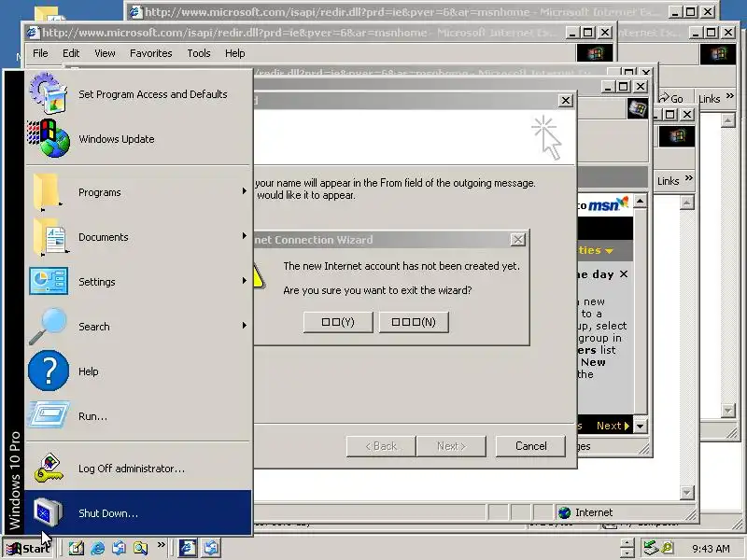Click Windows logo throbber beside Help menu
Screen dimensions: 747x560
pos(595,53)
